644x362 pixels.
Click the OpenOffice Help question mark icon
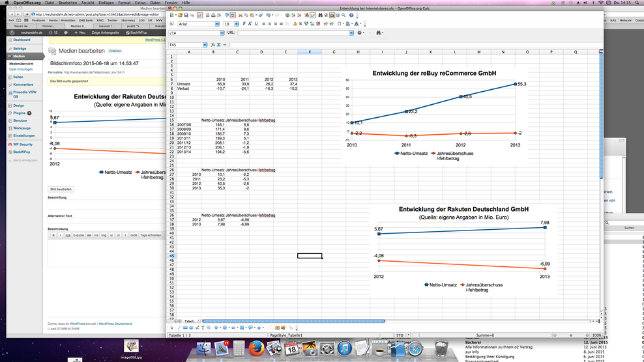(351, 15)
